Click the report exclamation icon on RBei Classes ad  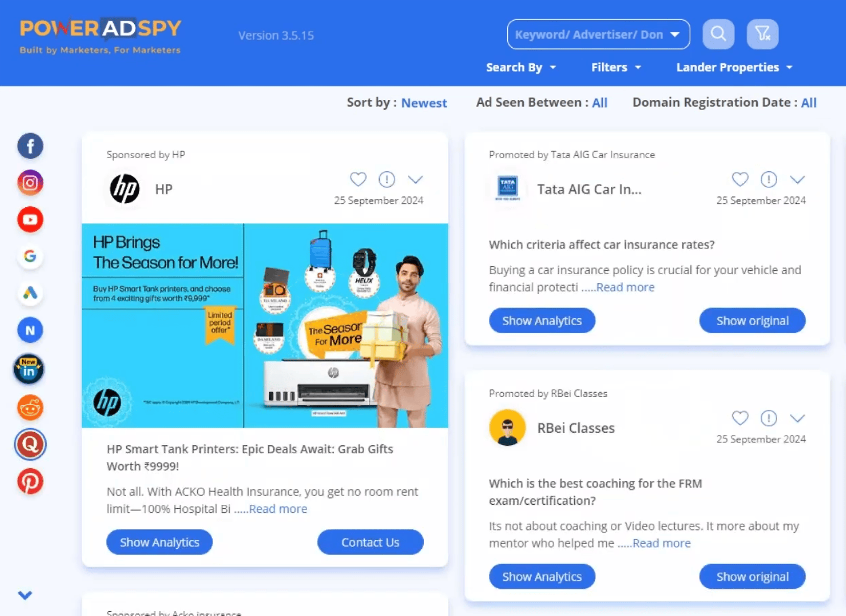click(x=769, y=418)
